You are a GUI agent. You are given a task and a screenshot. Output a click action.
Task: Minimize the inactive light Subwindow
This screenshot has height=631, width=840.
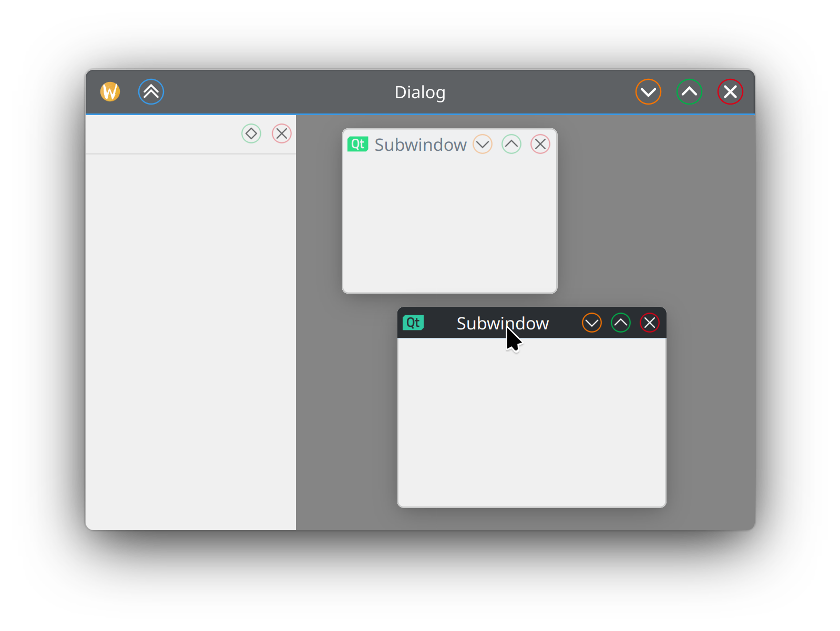point(483,144)
